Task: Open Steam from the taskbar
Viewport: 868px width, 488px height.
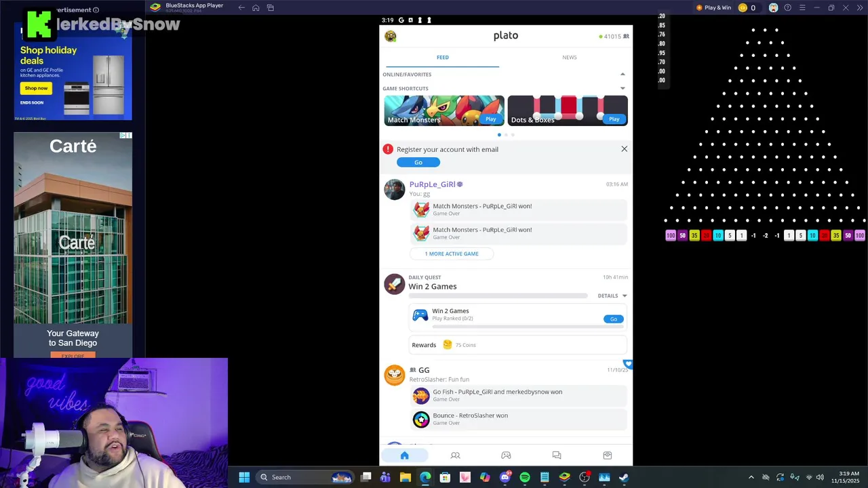Action: [624, 477]
